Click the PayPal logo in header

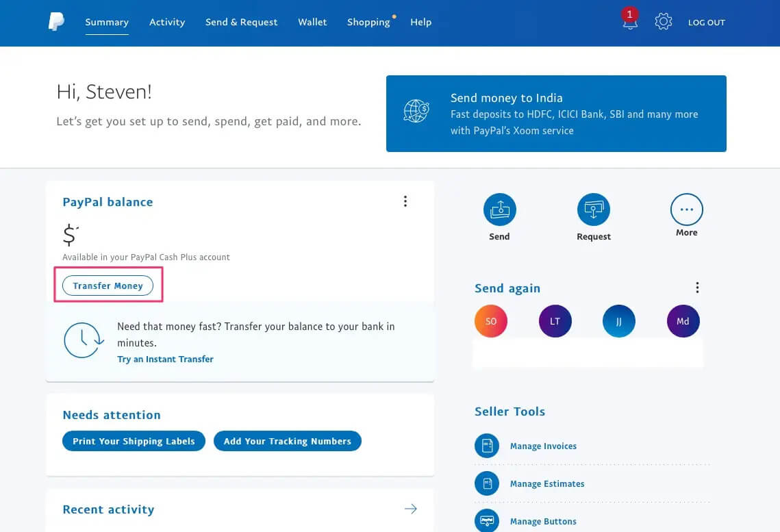pos(56,21)
